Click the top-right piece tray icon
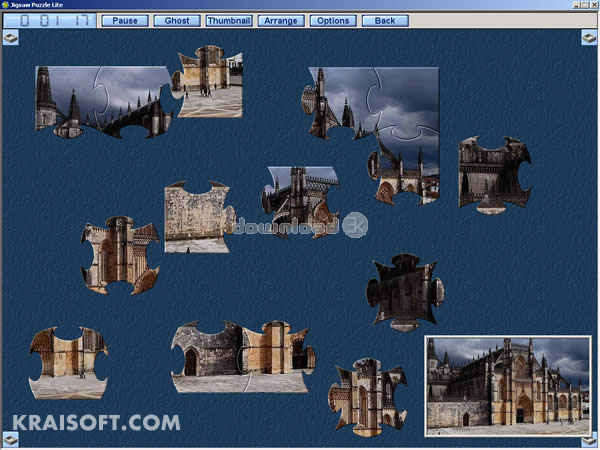 [x=589, y=38]
